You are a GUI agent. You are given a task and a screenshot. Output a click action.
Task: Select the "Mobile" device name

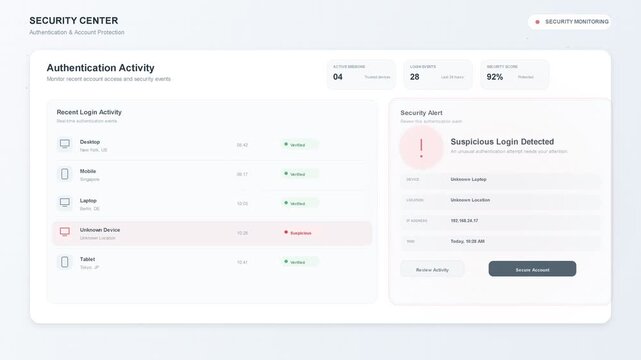click(88, 171)
